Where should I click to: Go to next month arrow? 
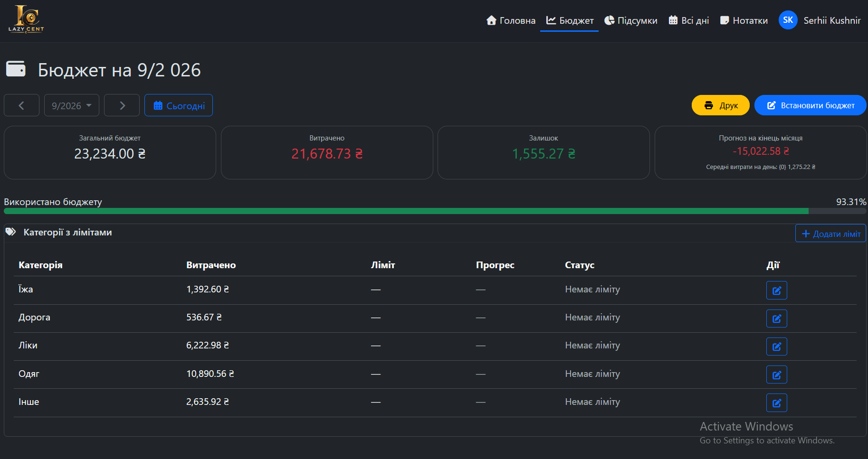[x=122, y=105]
